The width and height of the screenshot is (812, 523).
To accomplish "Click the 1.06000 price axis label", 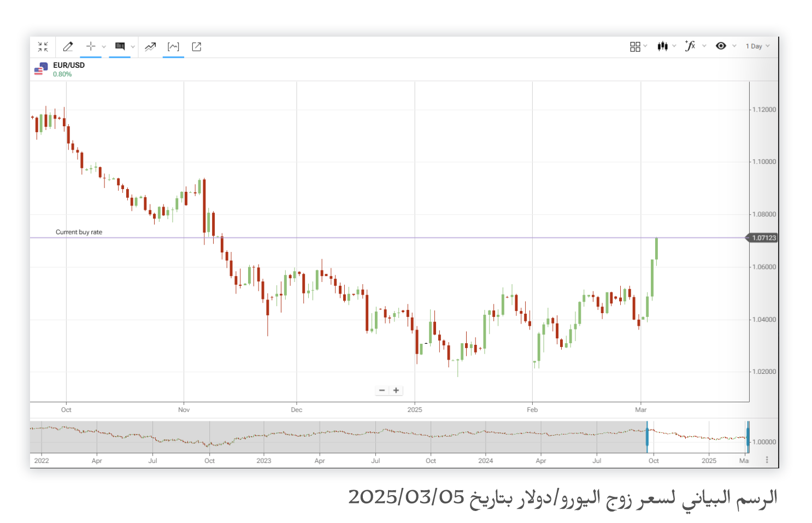I will [764, 267].
